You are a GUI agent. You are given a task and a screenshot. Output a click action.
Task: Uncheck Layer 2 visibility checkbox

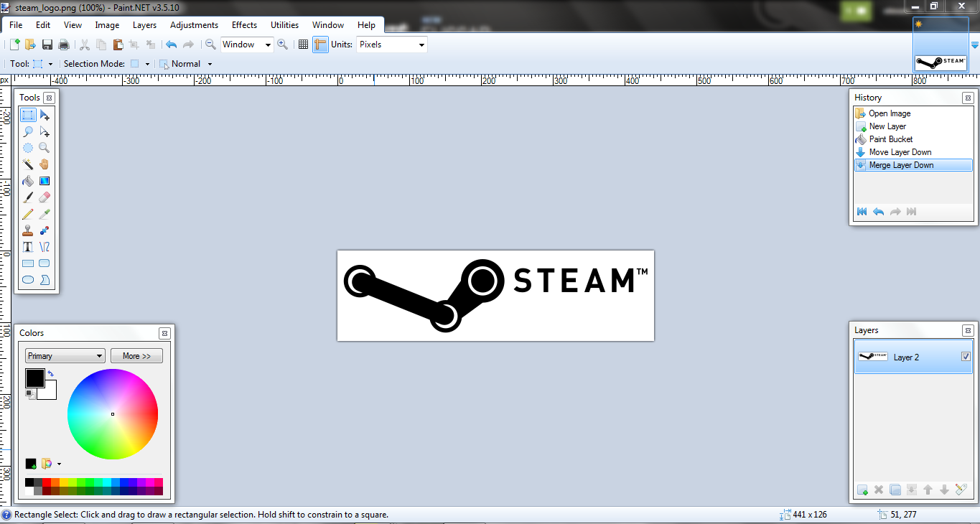pyautogui.click(x=966, y=357)
